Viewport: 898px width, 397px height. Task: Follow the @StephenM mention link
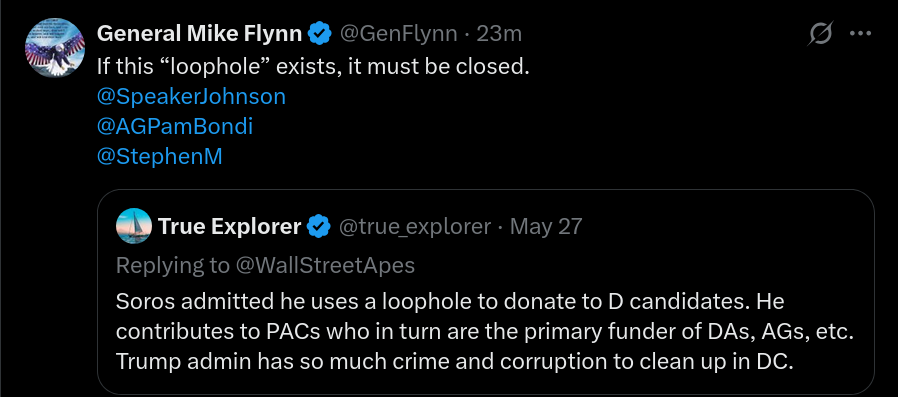tap(159, 156)
